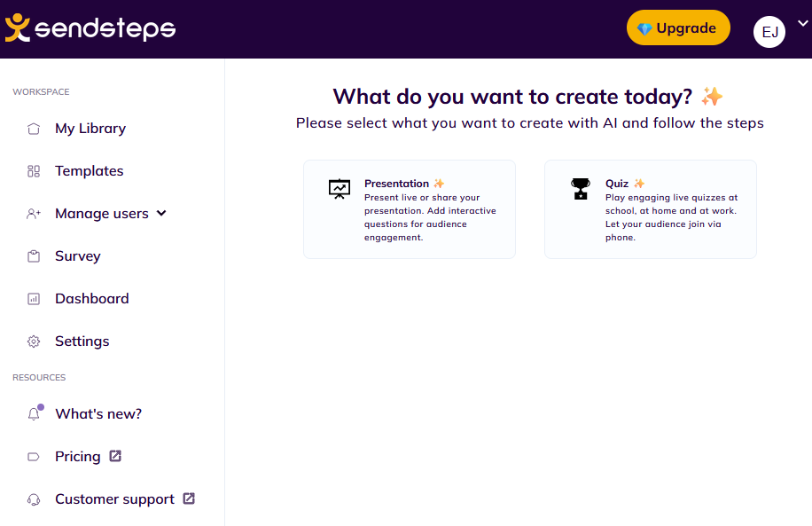Click the Sendsteps logo
Viewport: 812px width, 526px height.
[90, 28]
